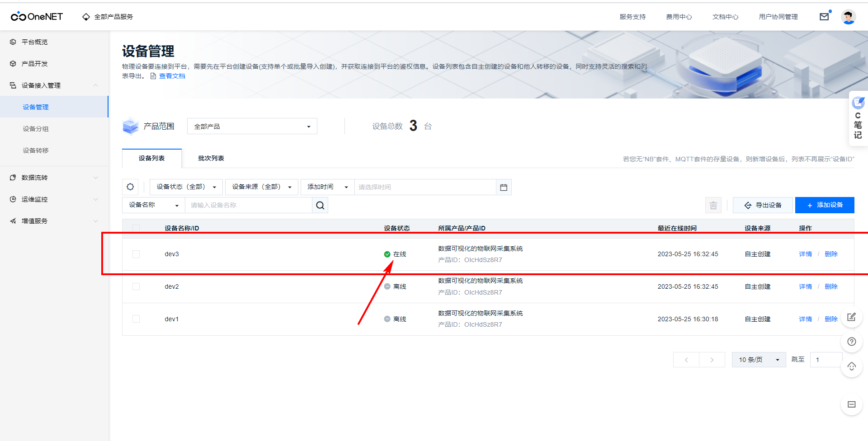The width and height of the screenshot is (868, 441).
Task: Click the refresh icon beside device status filter
Action: 130,187
